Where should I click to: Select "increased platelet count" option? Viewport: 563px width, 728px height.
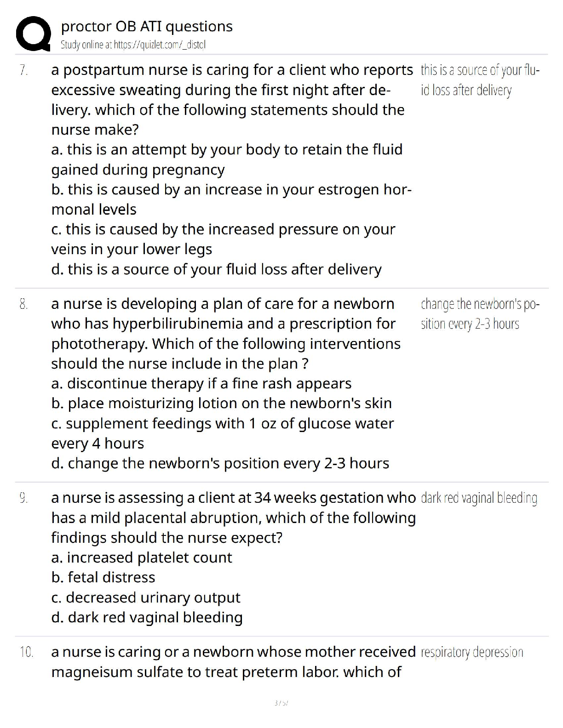click(x=142, y=557)
